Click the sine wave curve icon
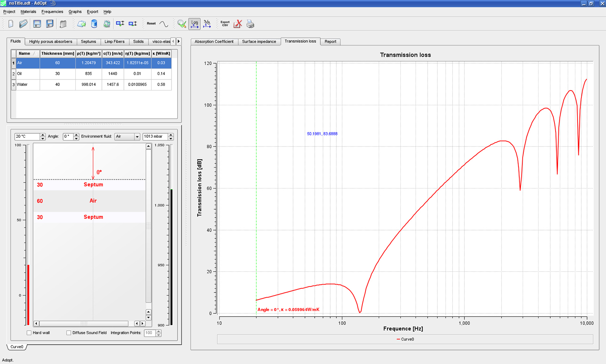 pos(164,24)
